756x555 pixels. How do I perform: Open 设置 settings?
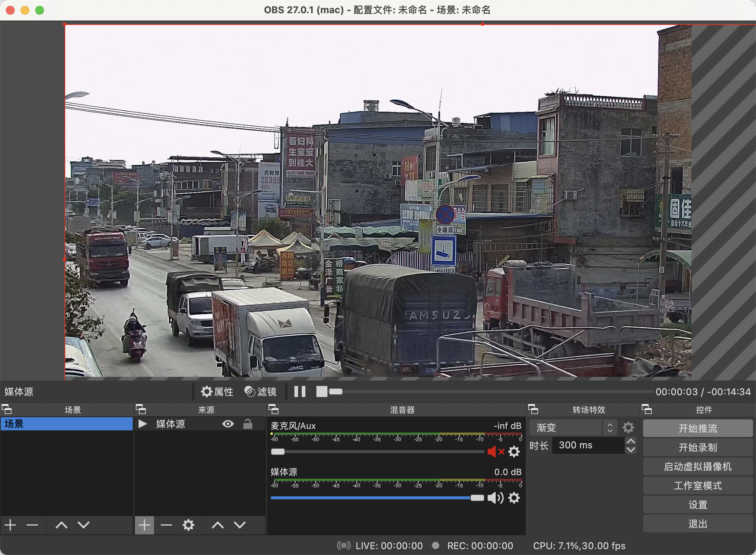pos(698,504)
